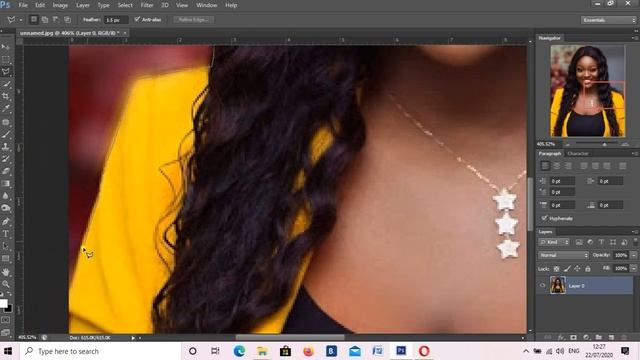
Task: Select the Magic Wand tool
Action: (6, 84)
